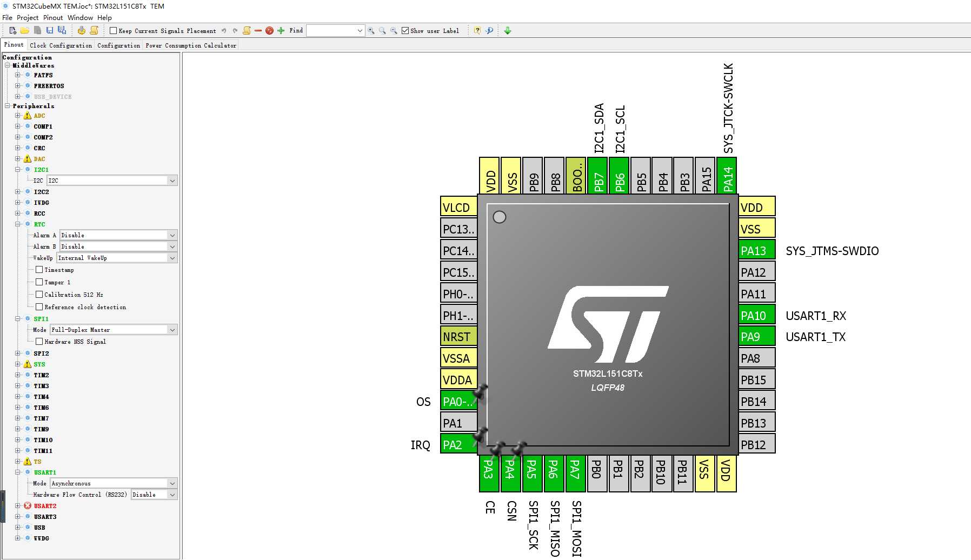Viewport: 971px width, 560px height.
Task: Open the Pinout menu
Action: (x=53, y=18)
